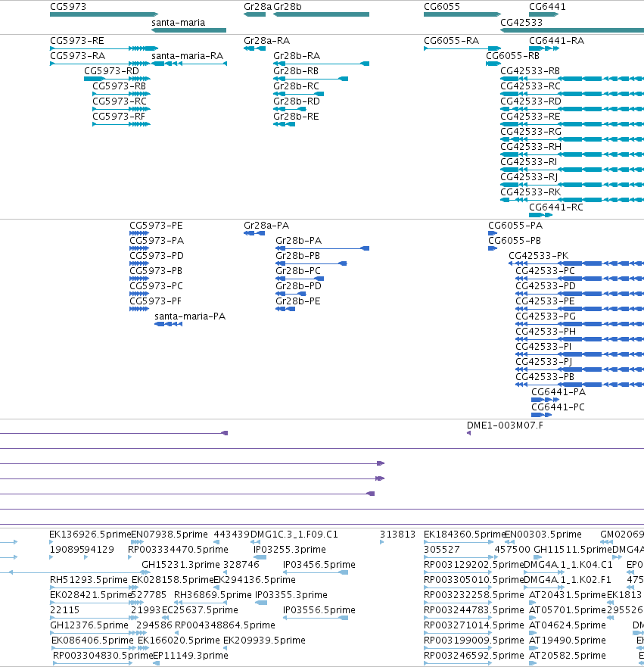The height and width of the screenshot is (667, 644).
Task: Click protein CG42533-PB label
Action: (545, 377)
